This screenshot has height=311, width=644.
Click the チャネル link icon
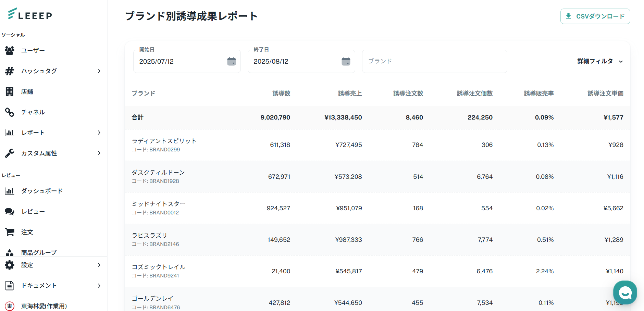10,112
